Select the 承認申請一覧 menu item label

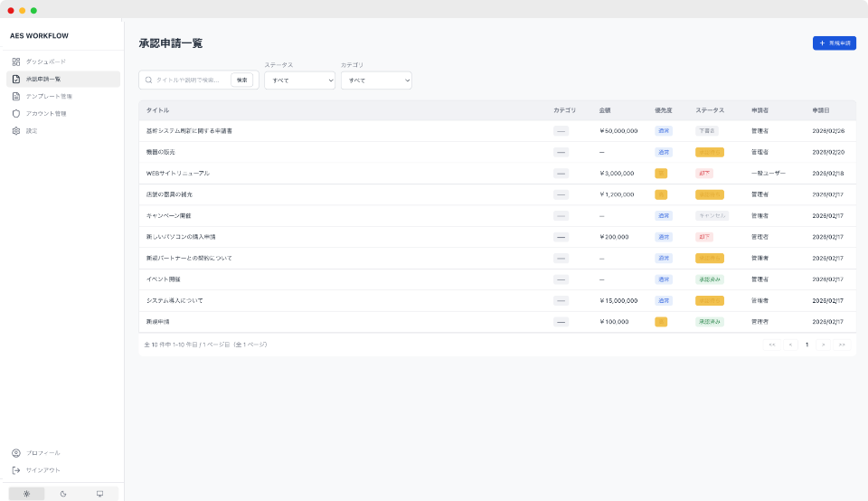(x=43, y=79)
